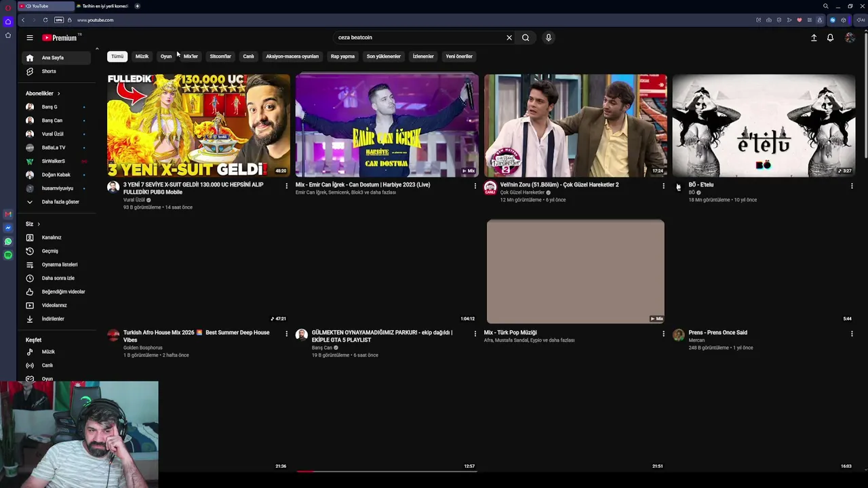Image resolution: width=868 pixels, height=488 pixels.
Task: Open WhatsApp in Opera sidebar
Action: [8, 241]
